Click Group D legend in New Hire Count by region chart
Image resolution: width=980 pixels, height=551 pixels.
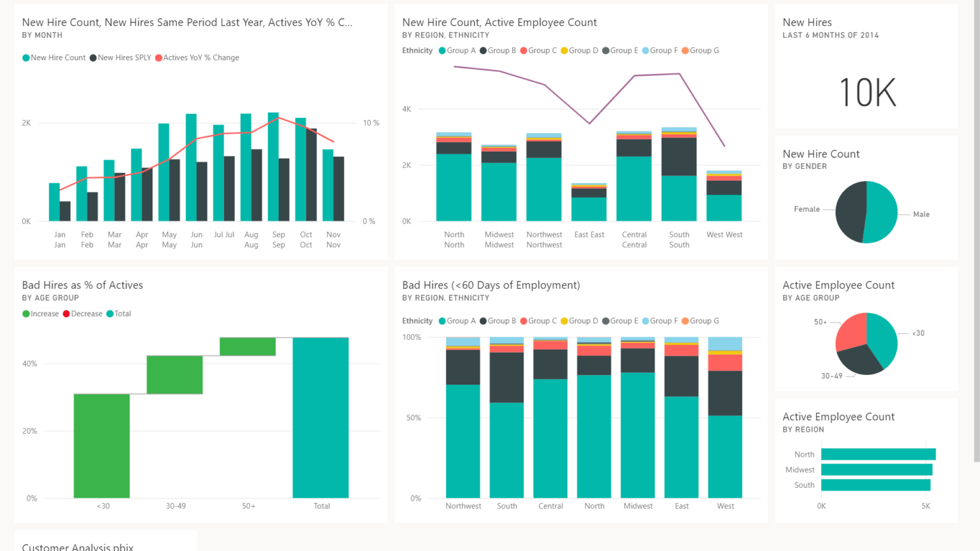[x=579, y=51]
